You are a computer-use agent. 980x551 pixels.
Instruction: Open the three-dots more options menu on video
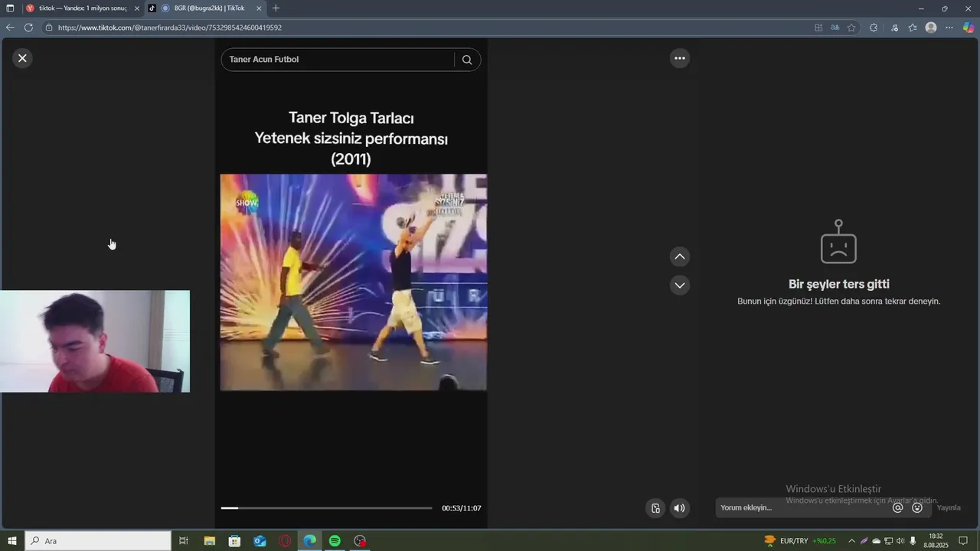pos(679,58)
